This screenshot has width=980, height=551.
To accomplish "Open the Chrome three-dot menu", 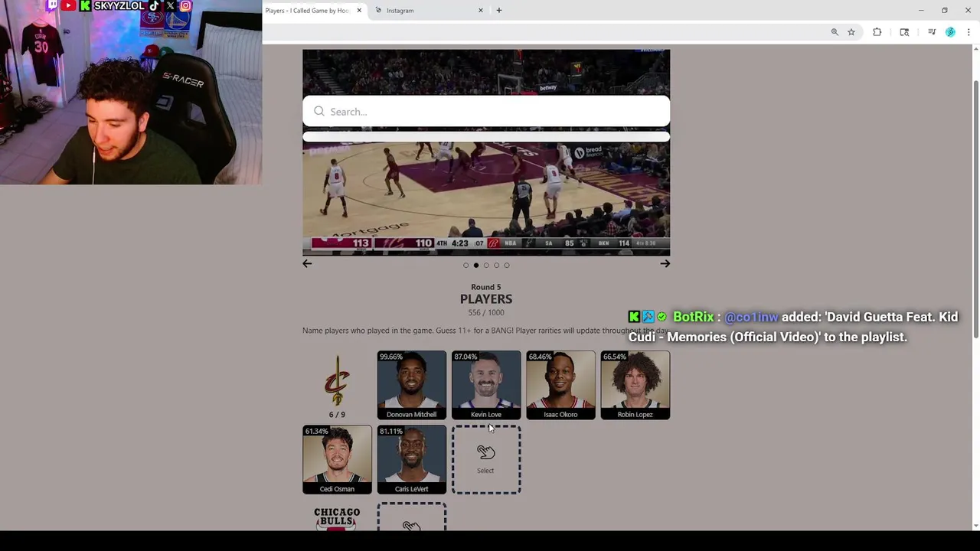I will [x=969, y=32].
